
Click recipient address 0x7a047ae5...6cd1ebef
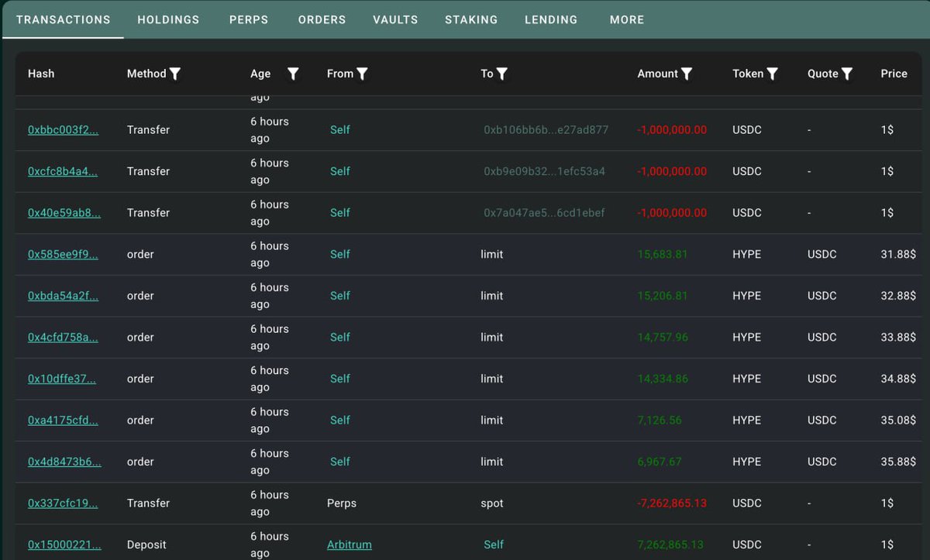click(x=544, y=213)
